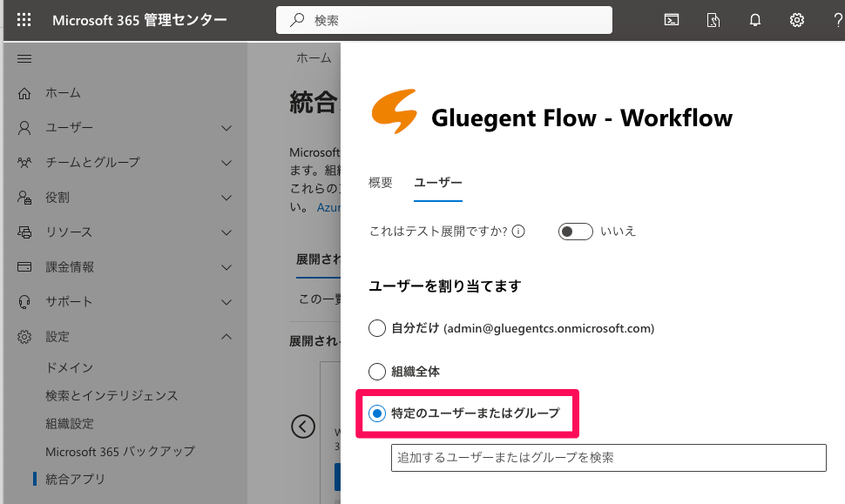Screen dimensions: 845x504
Task: Click the いいえ toggle label
Action: [x=619, y=232]
